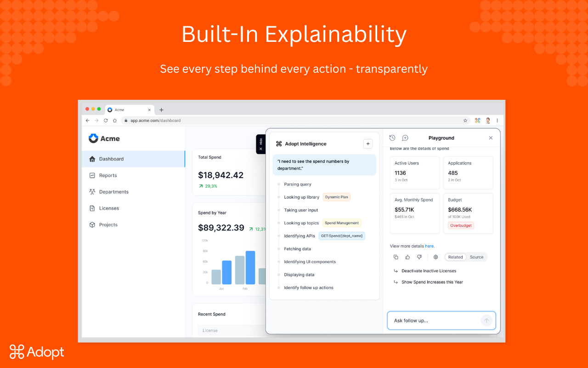
Task: Click the License field under Recent Spend
Action: tap(232, 330)
